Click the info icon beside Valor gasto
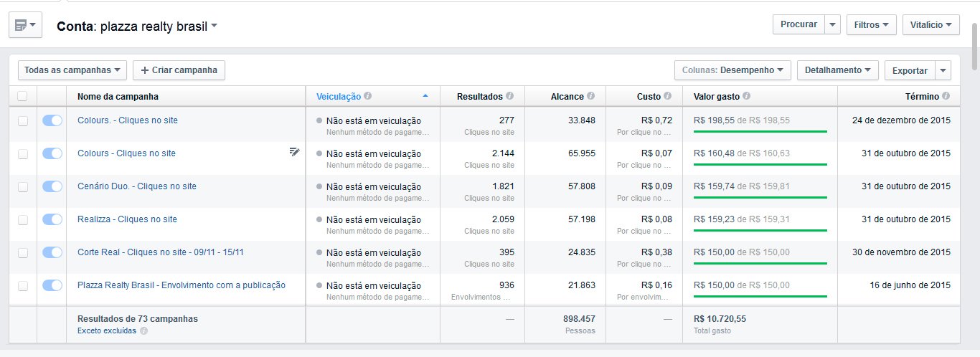The height and width of the screenshot is (357, 980). coord(747,96)
